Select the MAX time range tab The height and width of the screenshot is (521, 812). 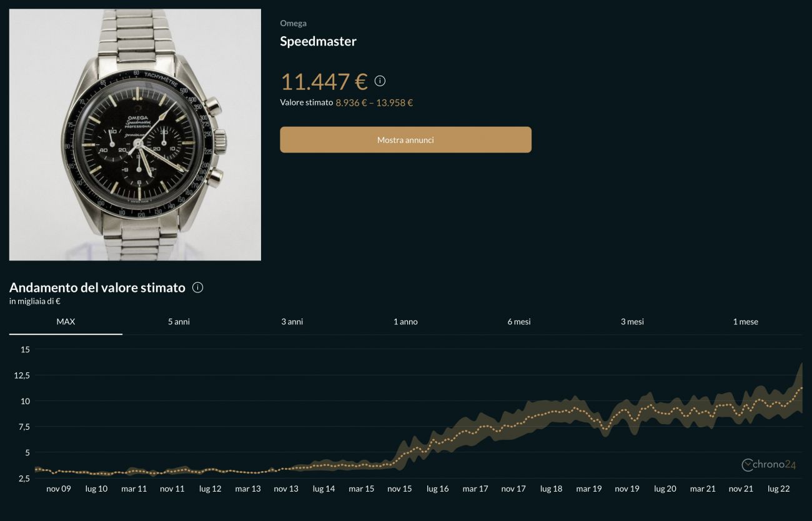(x=66, y=322)
